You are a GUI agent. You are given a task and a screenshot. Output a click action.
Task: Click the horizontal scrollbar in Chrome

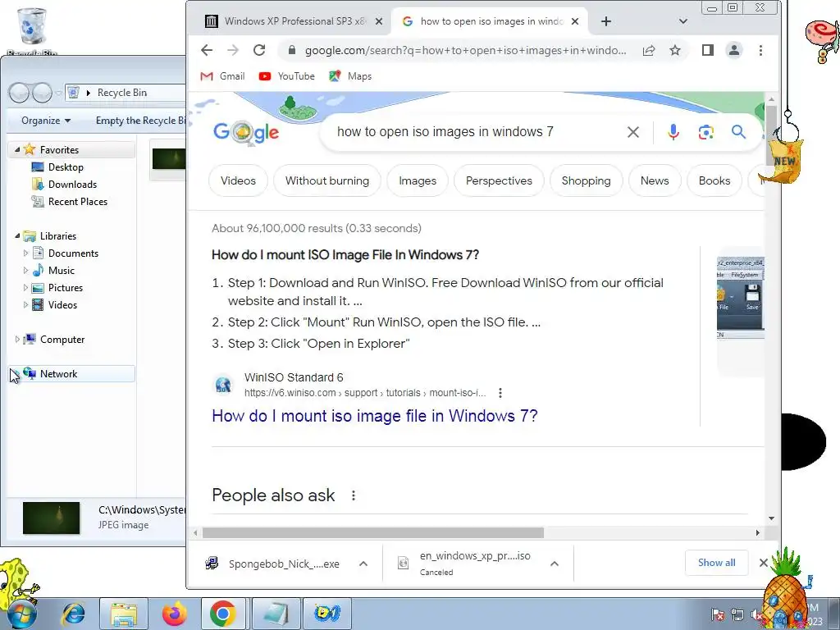tap(373, 532)
